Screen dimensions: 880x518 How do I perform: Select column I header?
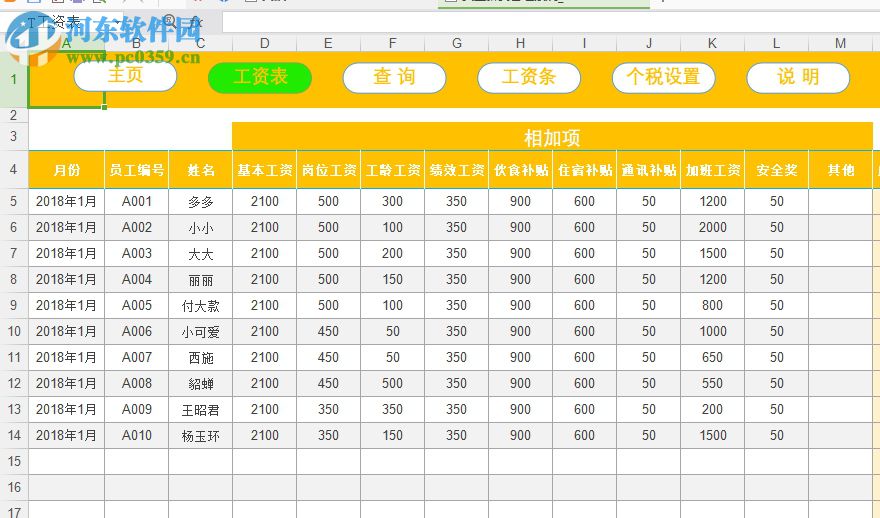tap(584, 44)
